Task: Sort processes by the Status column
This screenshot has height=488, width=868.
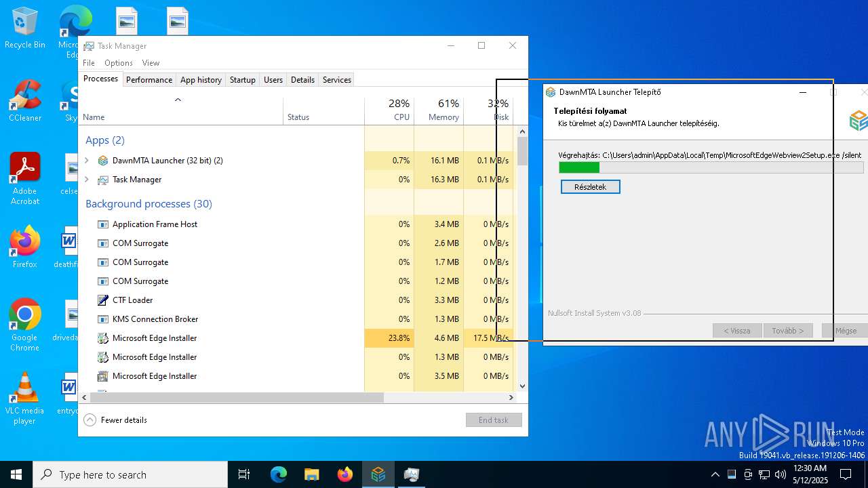Action: pyautogui.click(x=323, y=111)
